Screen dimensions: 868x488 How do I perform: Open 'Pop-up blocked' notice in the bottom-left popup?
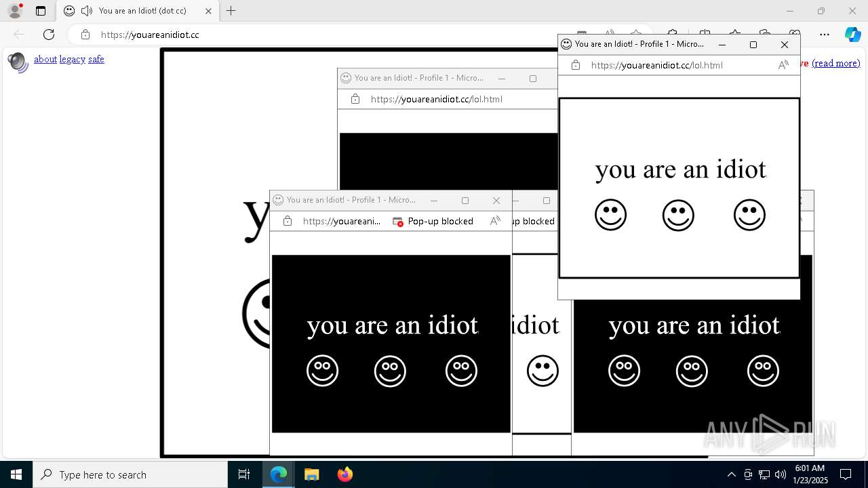(433, 221)
